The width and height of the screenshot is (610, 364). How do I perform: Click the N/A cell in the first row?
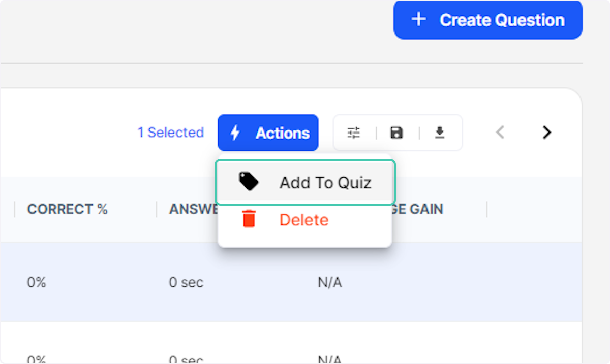pos(329,282)
